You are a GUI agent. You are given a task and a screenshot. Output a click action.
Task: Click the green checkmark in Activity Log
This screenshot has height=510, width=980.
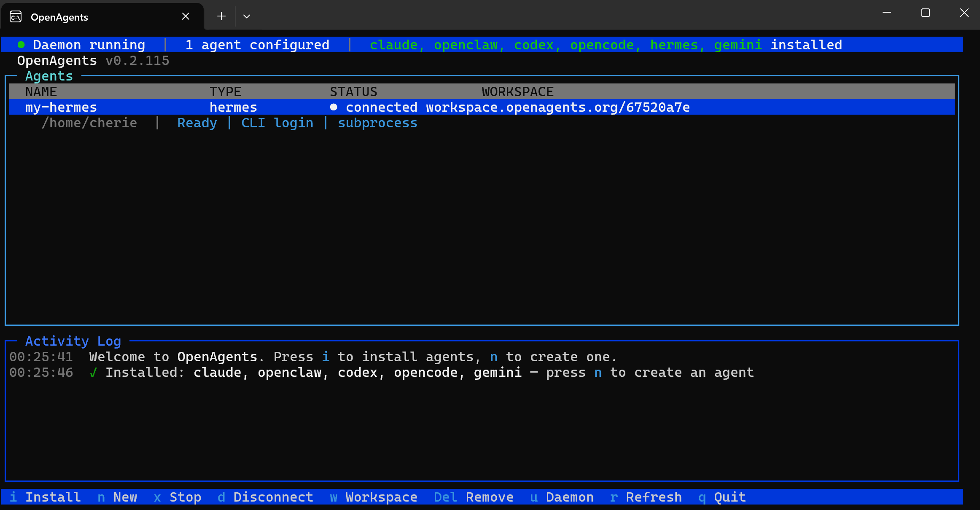(93, 373)
